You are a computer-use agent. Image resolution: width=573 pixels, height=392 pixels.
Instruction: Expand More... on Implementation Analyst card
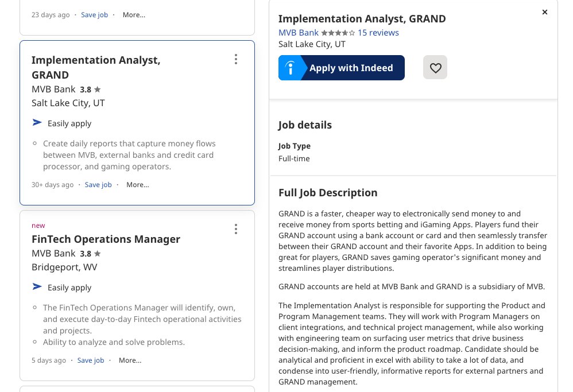pyautogui.click(x=137, y=185)
